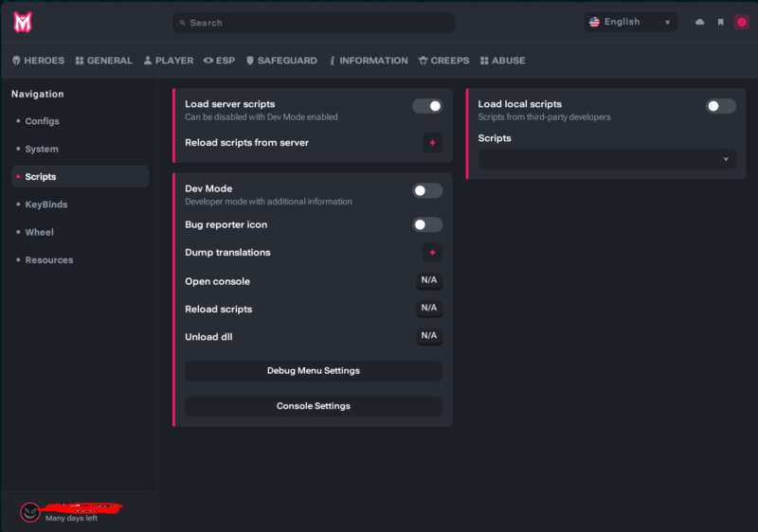Click the shield icon beside SAFEGUARD
Image resolution: width=758 pixels, height=532 pixels.
click(250, 61)
